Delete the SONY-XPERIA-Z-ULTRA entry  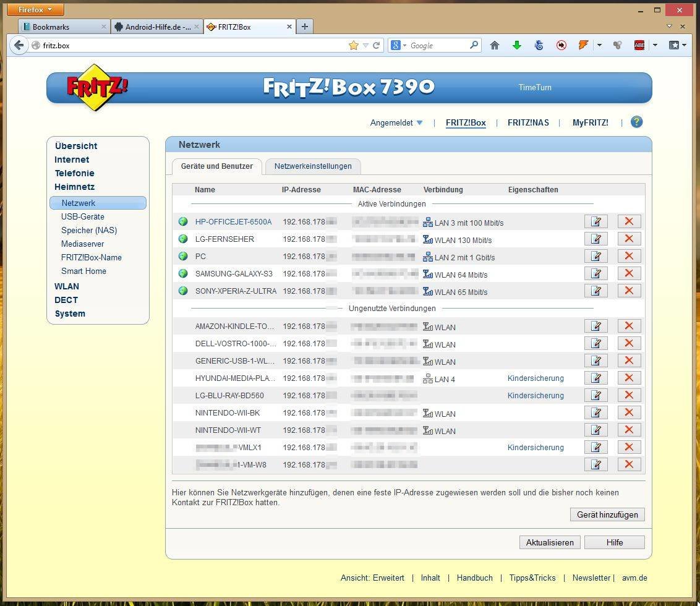(x=629, y=291)
